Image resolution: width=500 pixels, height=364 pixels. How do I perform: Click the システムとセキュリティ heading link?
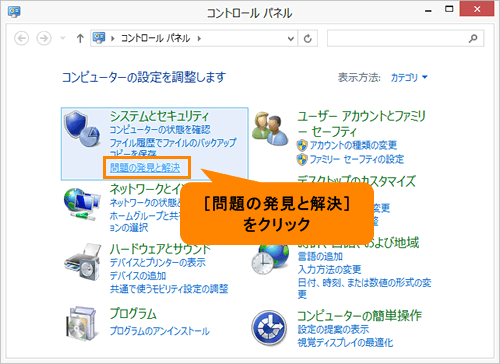point(159,116)
